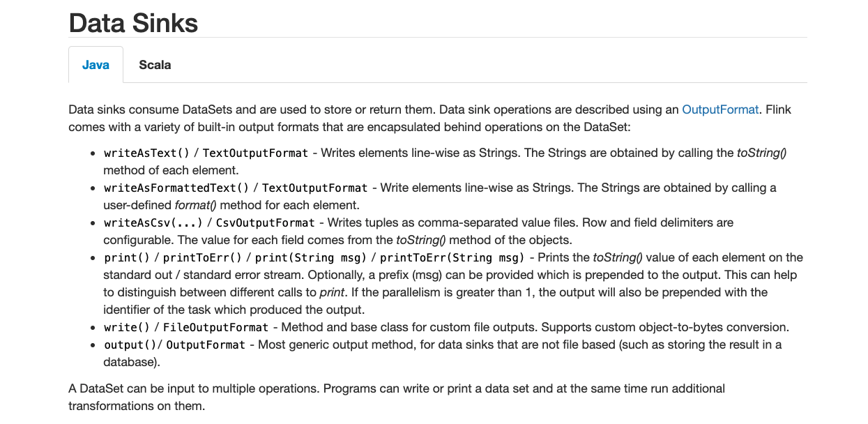This screenshot has width=868, height=424.
Task: Click the output() code text
Action: click(x=130, y=344)
